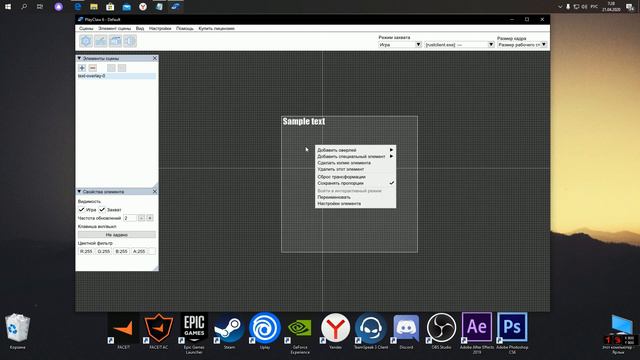Click the РУС language indicator in tray
Viewport: 640px width, 360px height.
[594, 7]
